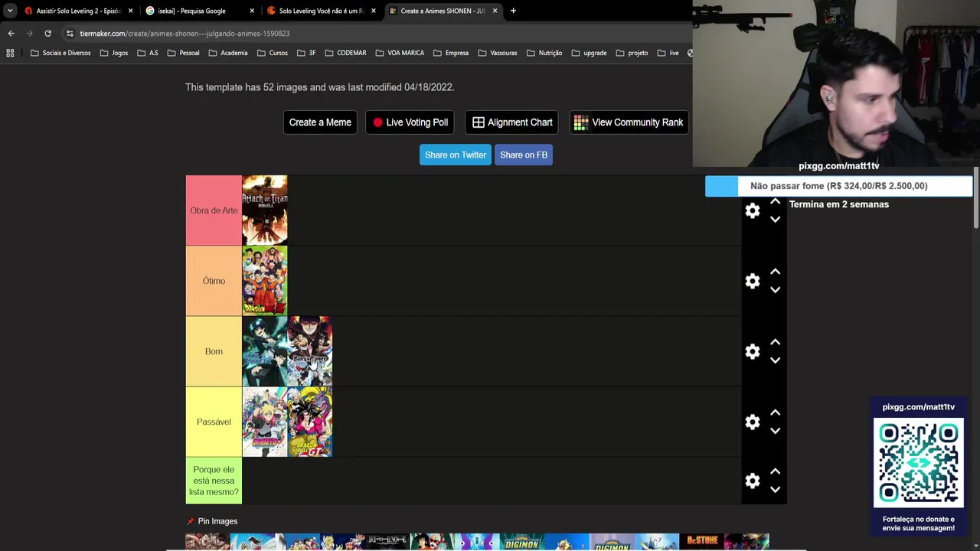The height and width of the screenshot is (551, 980).
Task: Open the Alignment Chart
Action: coord(511,122)
